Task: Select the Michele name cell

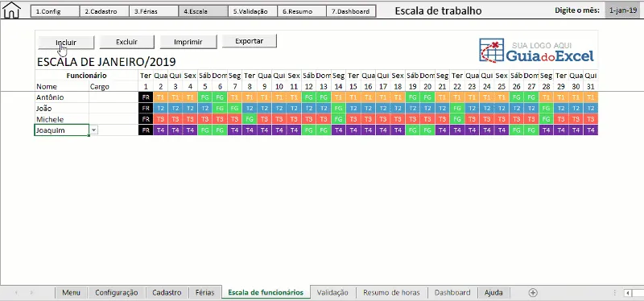Action: coord(62,119)
